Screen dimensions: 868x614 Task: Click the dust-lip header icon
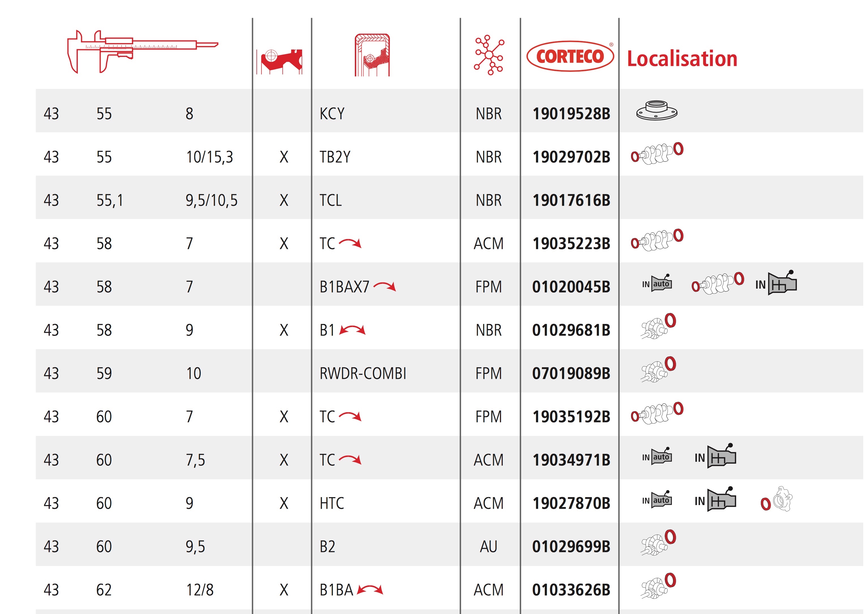click(280, 61)
